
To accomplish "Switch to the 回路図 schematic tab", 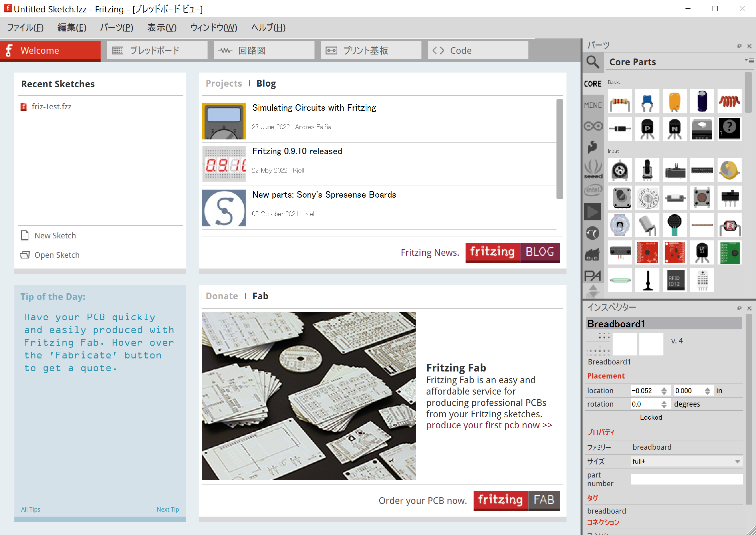I will (x=264, y=50).
